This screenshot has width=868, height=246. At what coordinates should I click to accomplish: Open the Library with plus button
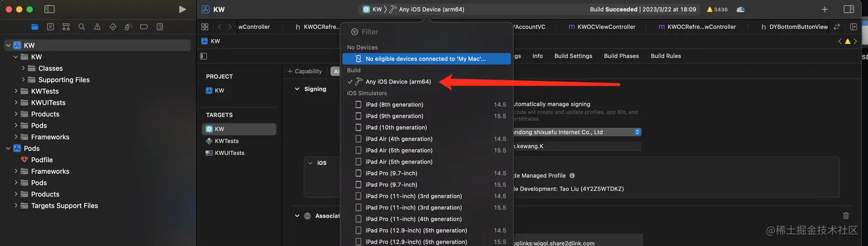click(x=825, y=9)
